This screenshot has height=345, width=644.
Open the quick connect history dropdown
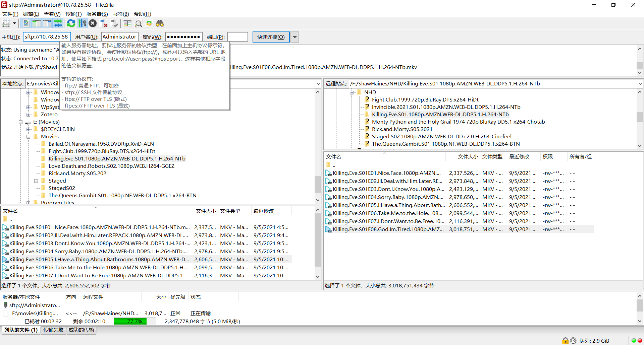[x=294, y=37]
